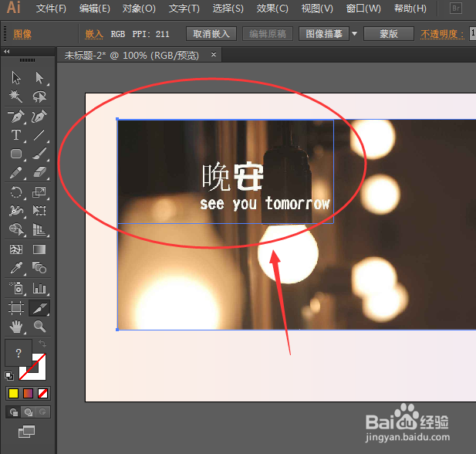
Task: Open the 窗口(W) menu
Action: (x=363, y=8)
